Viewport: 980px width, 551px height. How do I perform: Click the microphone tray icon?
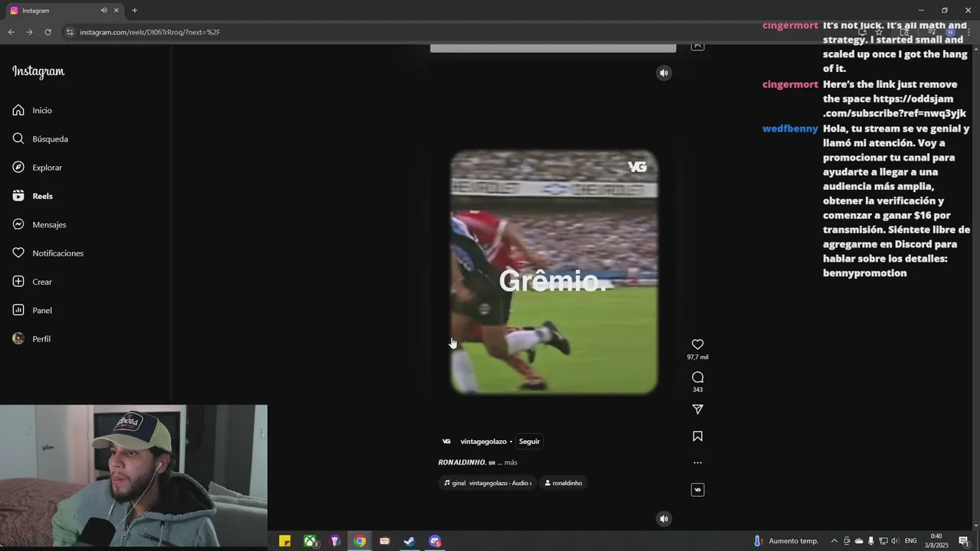click(x=871, y=541)
